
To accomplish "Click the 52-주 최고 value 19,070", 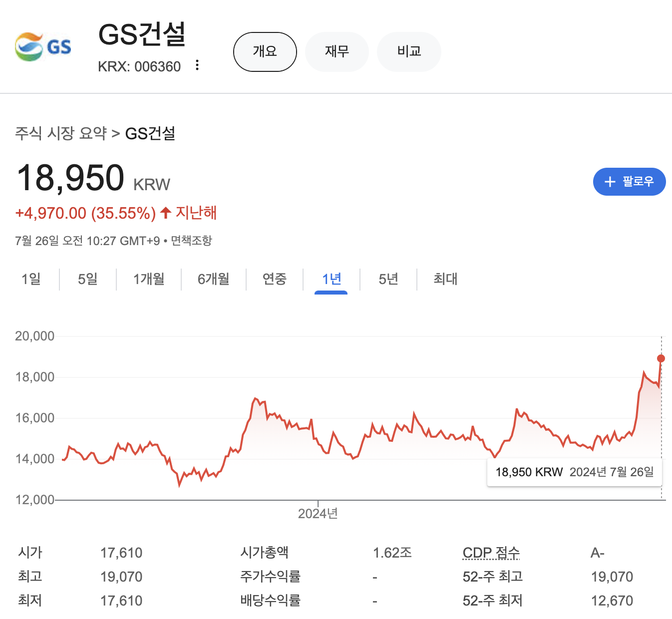I will click(612, 577).
